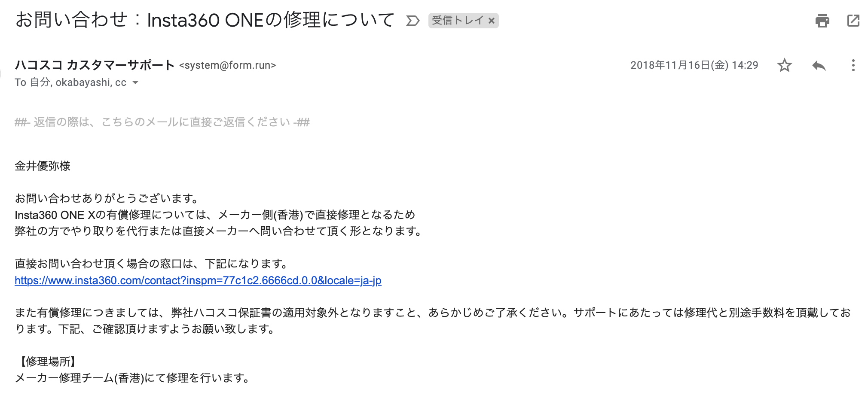868x401 pixels.
Task: Click the 【修理場所】 heading
Action: tap(47, 362)
